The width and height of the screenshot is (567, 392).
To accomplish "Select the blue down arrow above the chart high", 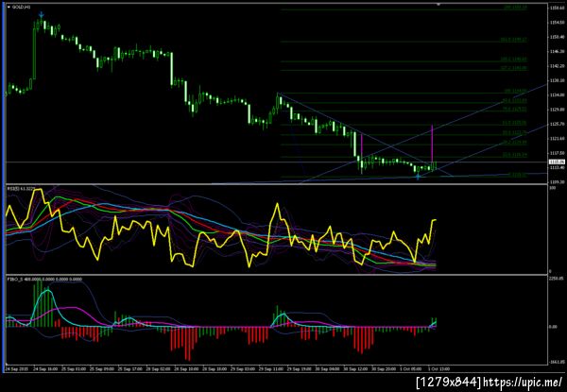I will click(x=42, y=15).
